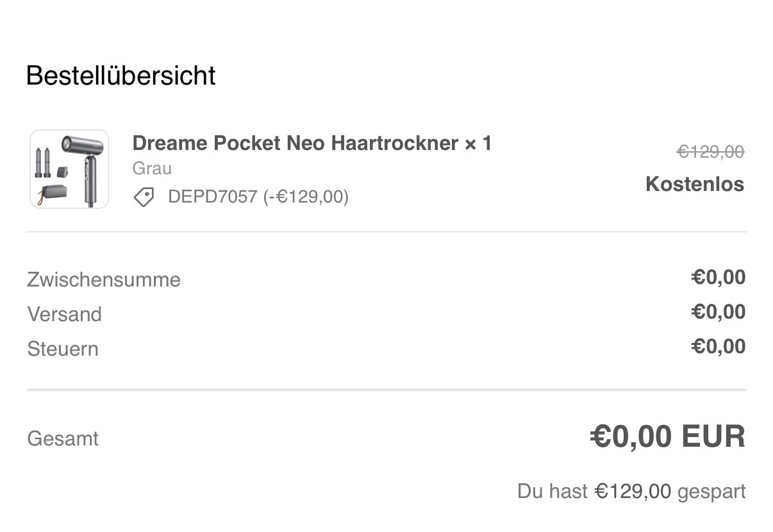
Task: Open the Dreame hair dryer product thumbnail
Action: click(x=69, y=169)
